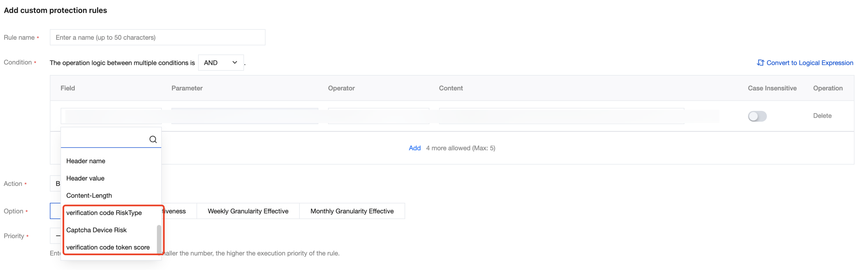Click the Rule name input field
The width and height of the screenshot is (868, 270).
coord(158,37)
